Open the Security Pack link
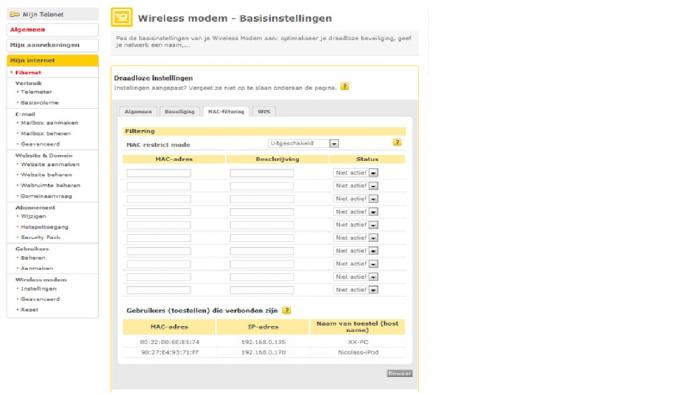 (x=40, y=237)
